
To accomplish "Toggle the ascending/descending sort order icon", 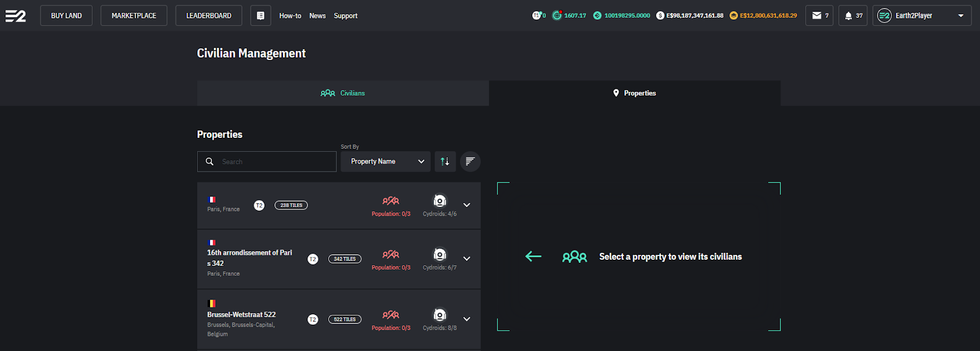I will coord(445,162).
